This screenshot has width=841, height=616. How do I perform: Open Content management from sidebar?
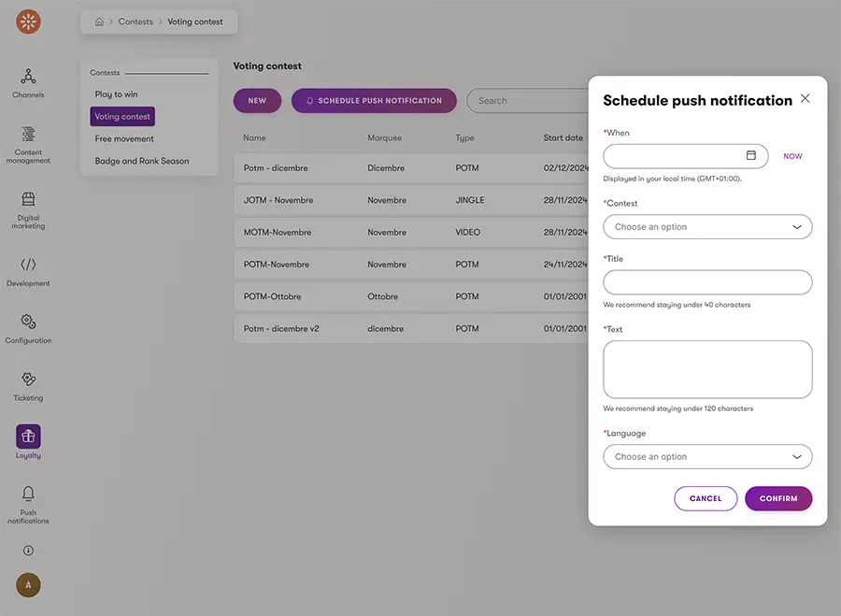28,135
